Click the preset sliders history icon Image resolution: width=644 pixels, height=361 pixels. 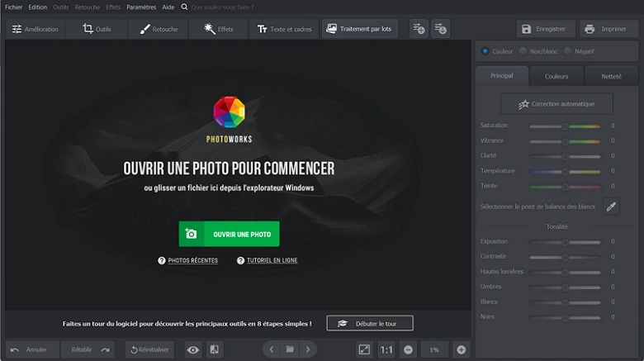pos(440,29)
